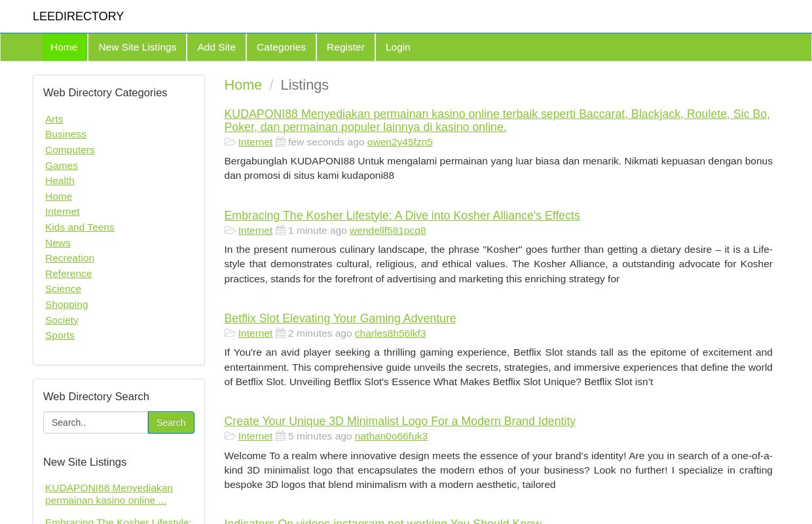Click the folder icon beside Internet in the KUDAPONI88 listing
The width and height of the screenshot is (812, 524).
tap(231, 141)
